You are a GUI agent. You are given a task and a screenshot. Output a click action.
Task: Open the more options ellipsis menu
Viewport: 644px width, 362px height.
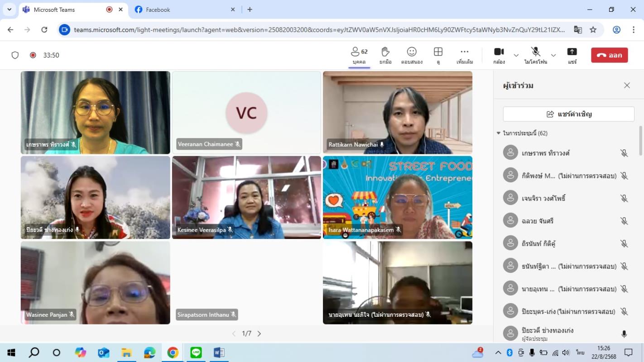pos(464,52)
